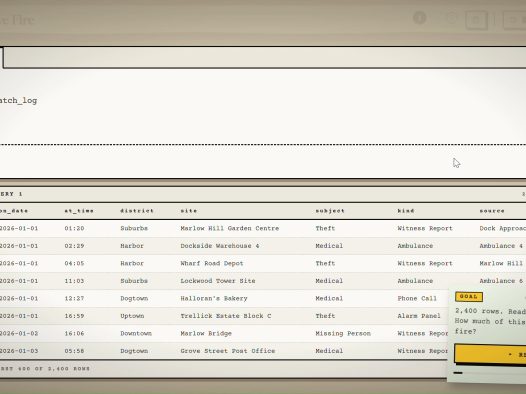This screenshot has width=526, height=394.
Task: Click the 11:03 time cell
Action: (74, 281)
